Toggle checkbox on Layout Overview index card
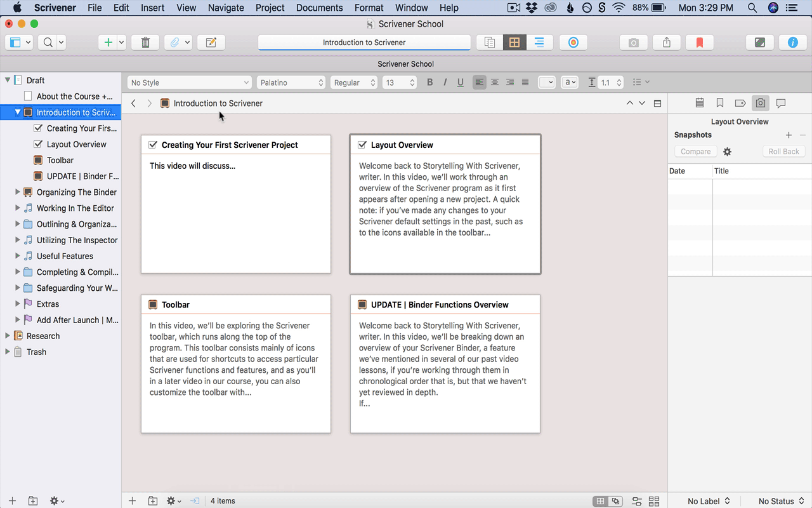Viewport: 812px width, 508px height. pos(362,145)
